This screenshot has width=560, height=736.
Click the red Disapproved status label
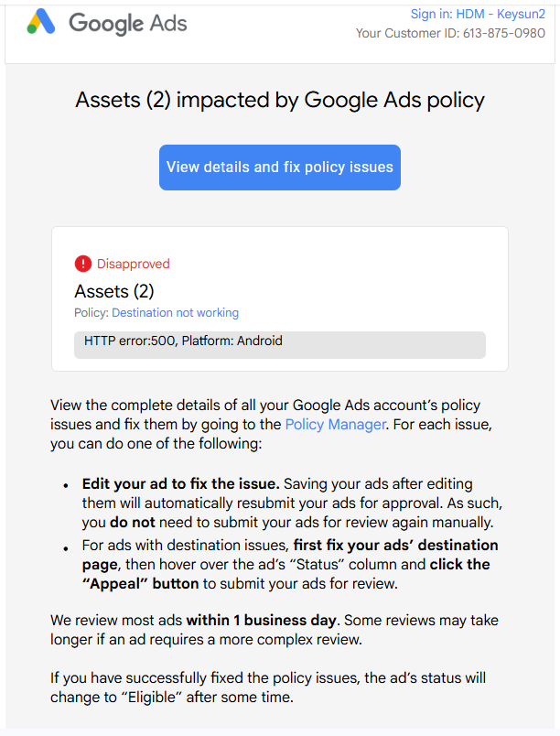(x=134, y=264)
